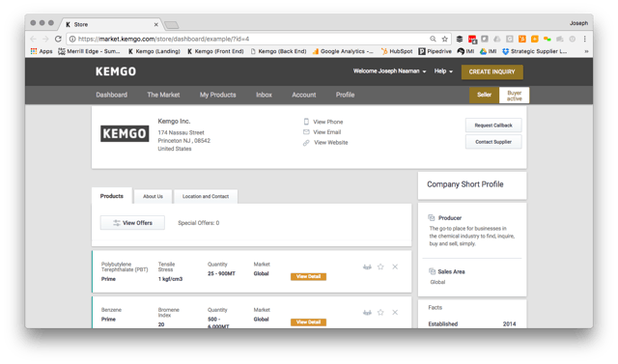Open the Kemgo (Landing) bookmark
Screen dimensions: 618x364
(x=154, y=51)
